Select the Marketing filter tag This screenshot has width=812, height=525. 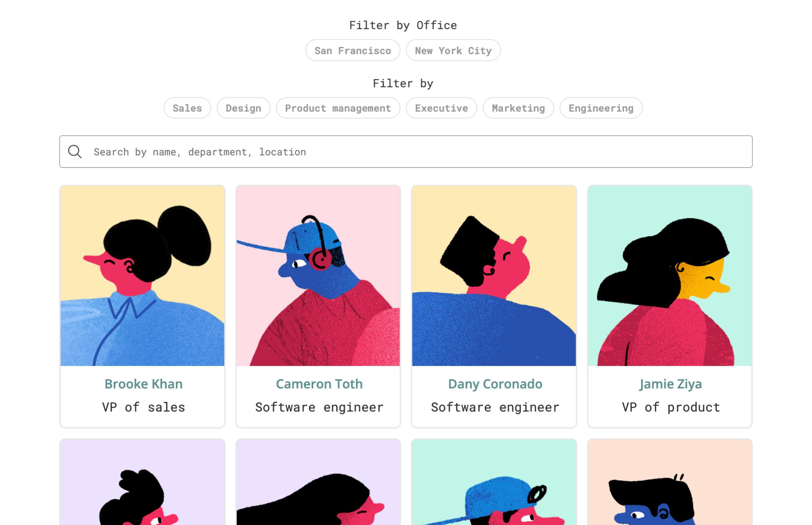(x=518, y=108)
